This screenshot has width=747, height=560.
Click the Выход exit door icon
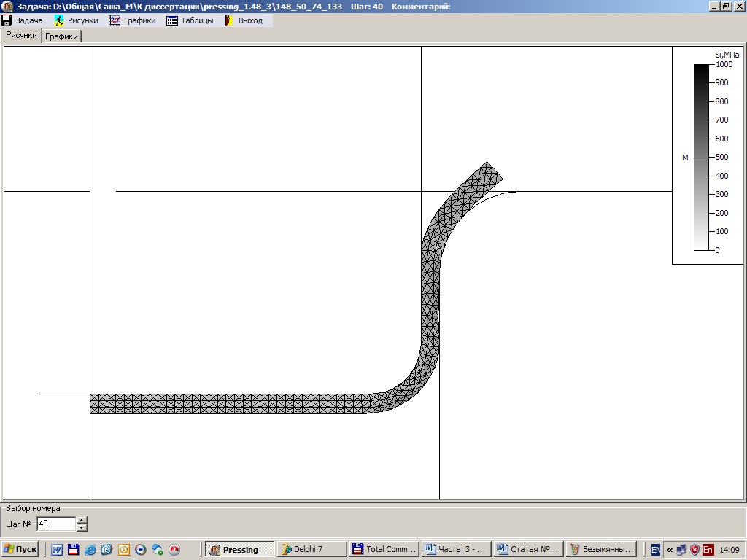tap(229, 20)
